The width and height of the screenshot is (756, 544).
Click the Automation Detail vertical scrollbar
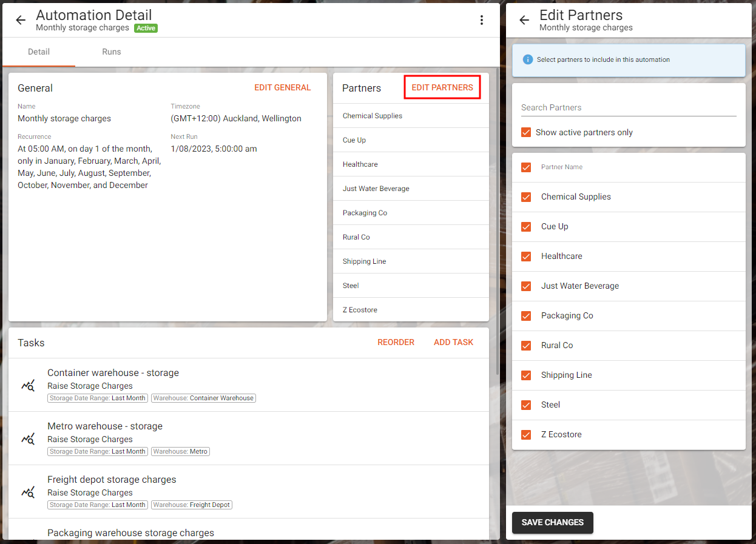coord(498,221)
